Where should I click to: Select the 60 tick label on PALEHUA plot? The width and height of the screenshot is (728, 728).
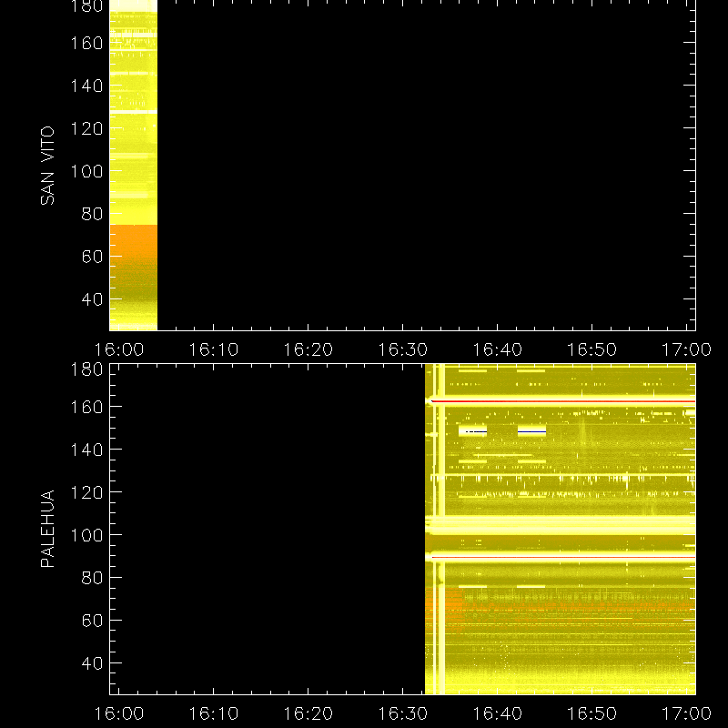92,621
